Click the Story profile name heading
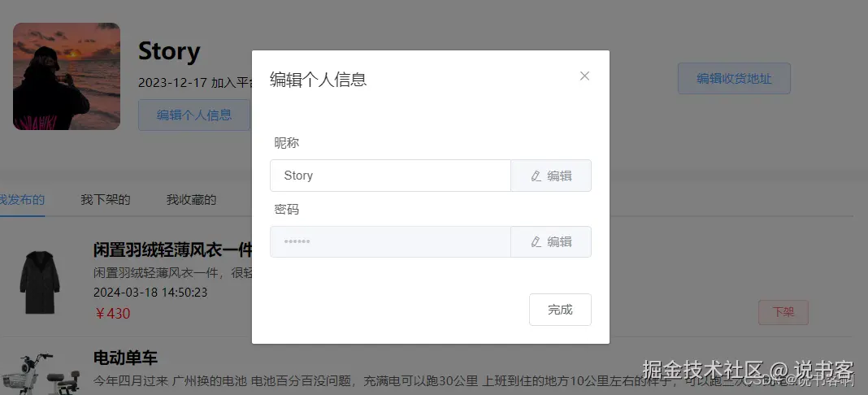 pos(169,51)
